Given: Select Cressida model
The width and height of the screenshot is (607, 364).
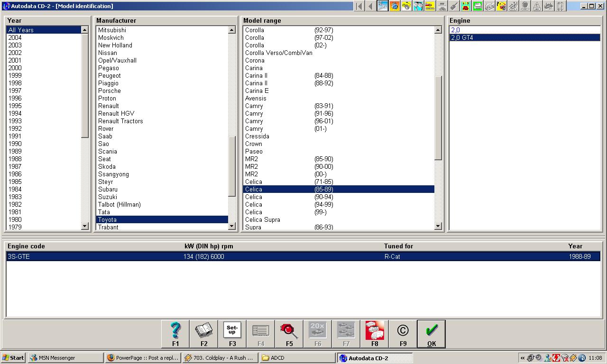Looking at the screenshot, I should pos(339,136).
